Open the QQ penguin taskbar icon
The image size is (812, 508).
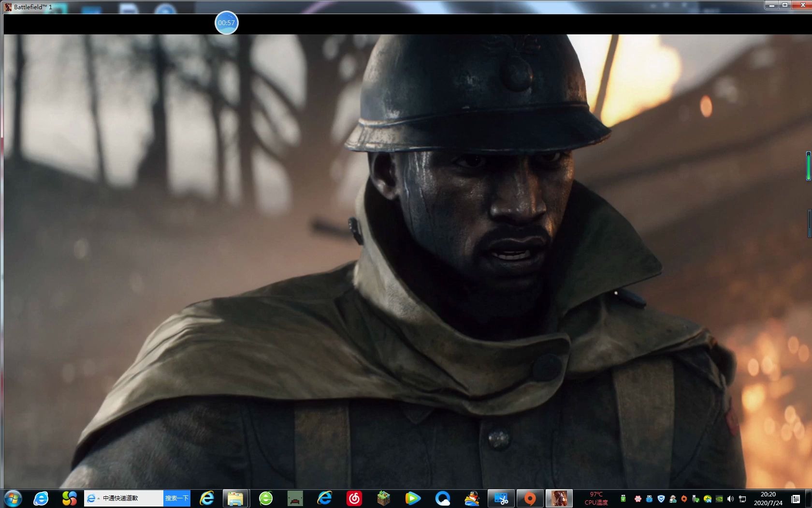pos(472,498)
